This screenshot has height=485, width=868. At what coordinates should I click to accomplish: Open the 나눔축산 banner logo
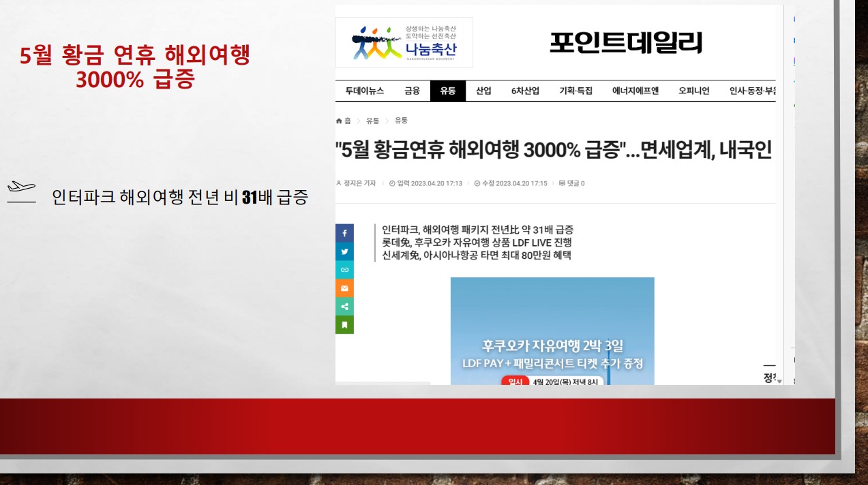tap(404, 42)
